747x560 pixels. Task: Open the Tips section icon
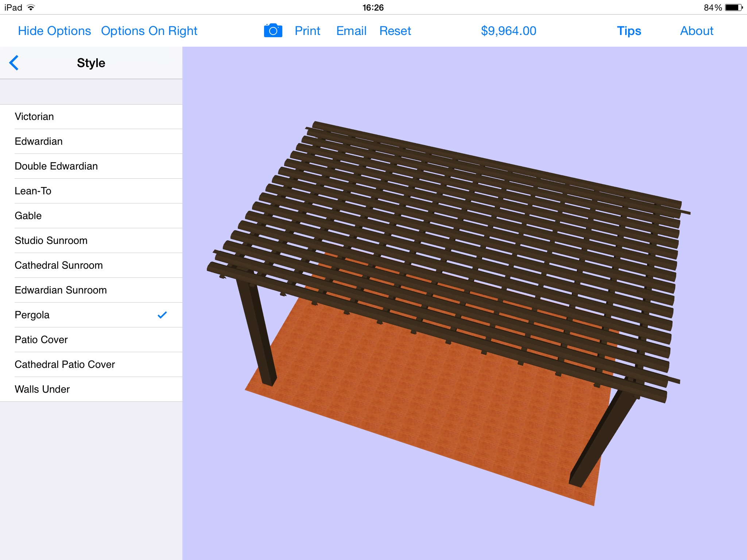pos(628,30)
